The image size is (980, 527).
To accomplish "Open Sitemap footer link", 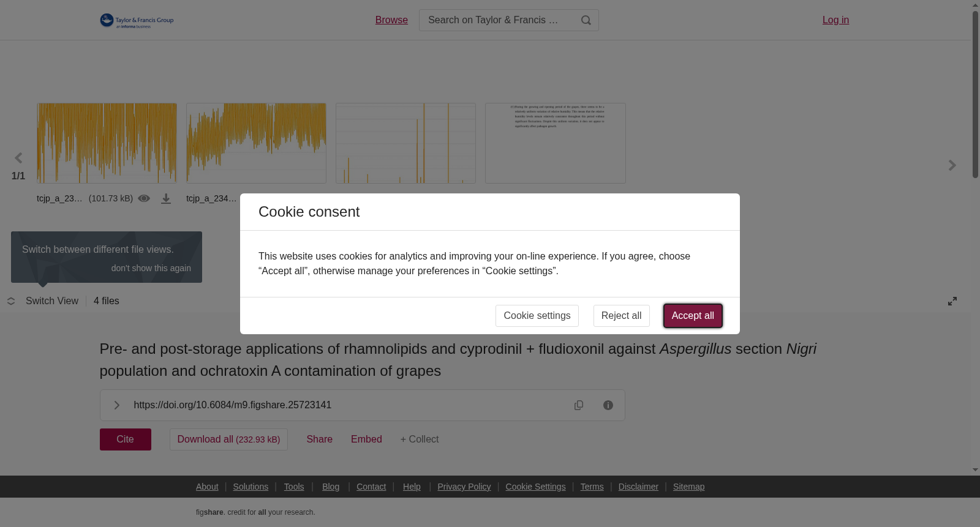I will pos(689,487).
